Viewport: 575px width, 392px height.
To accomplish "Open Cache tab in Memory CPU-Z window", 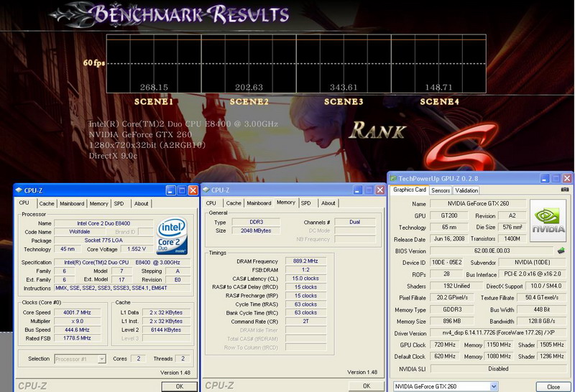I will click(234, 203).
